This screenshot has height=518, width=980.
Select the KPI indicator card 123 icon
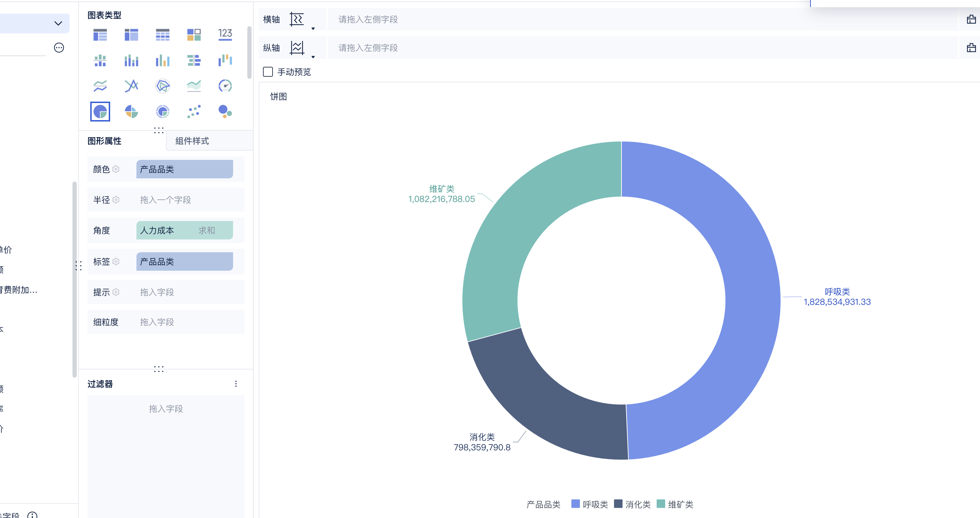(x=225, y=34)
